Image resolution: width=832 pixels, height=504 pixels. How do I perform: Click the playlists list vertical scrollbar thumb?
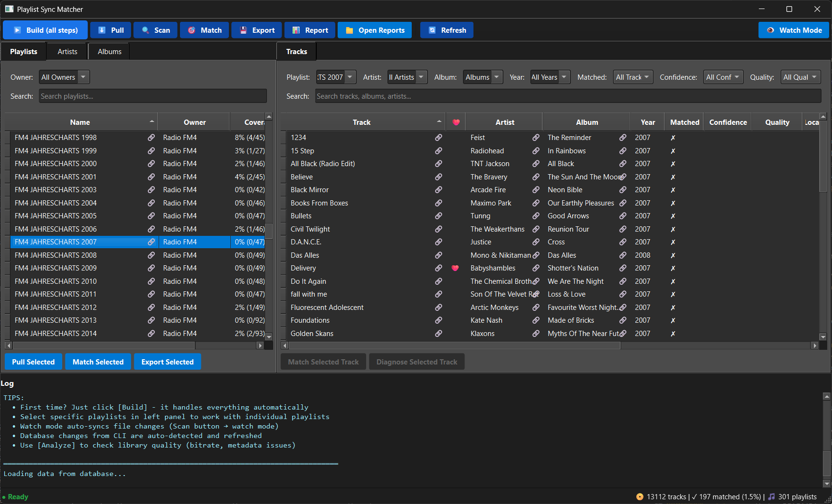(x=269, y=231)
